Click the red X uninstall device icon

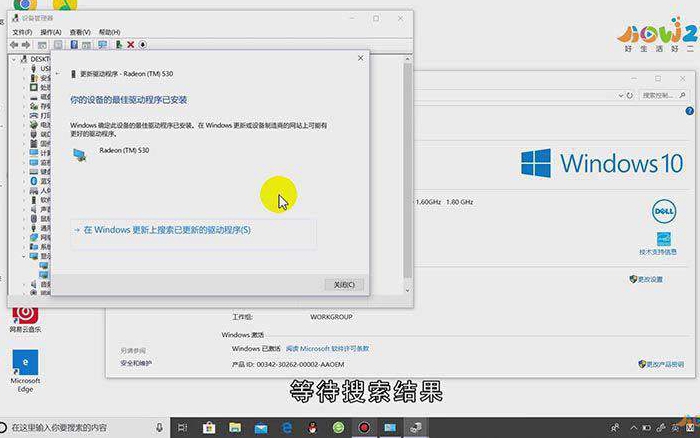coord(131,45)
